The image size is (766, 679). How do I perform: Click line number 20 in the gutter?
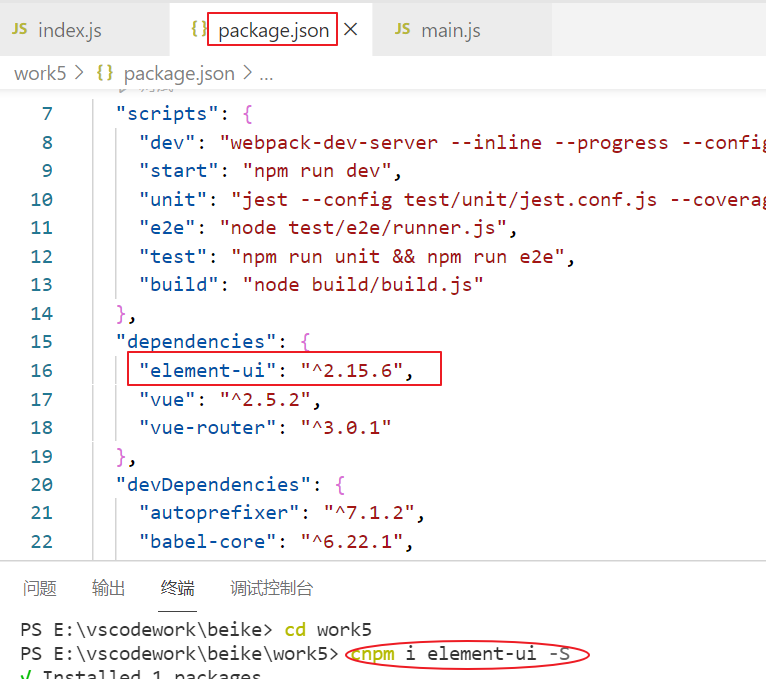42,485
